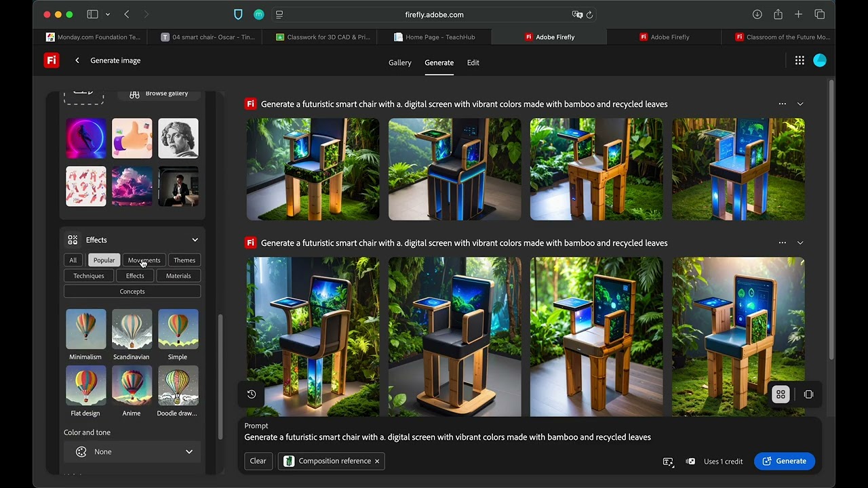Open more options for first prompt result
868x488 pixels.
(783, 104)
